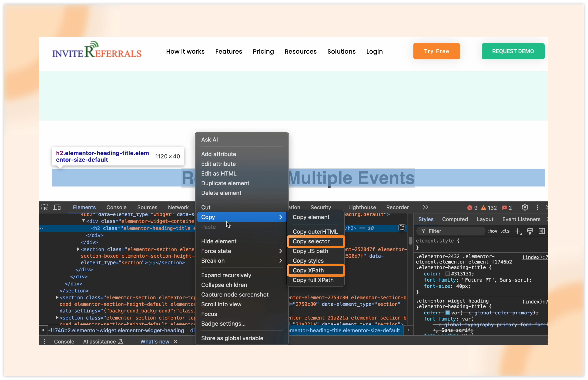Show more DevTools tabs via double chevron
This screenshot has width=588, height=380.
[425, 207]
